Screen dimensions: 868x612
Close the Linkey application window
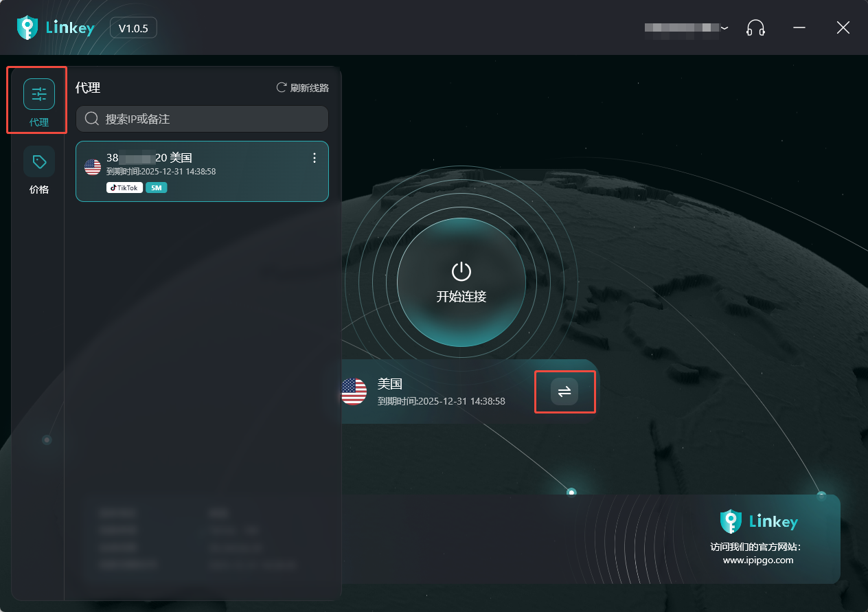[843, 27]
